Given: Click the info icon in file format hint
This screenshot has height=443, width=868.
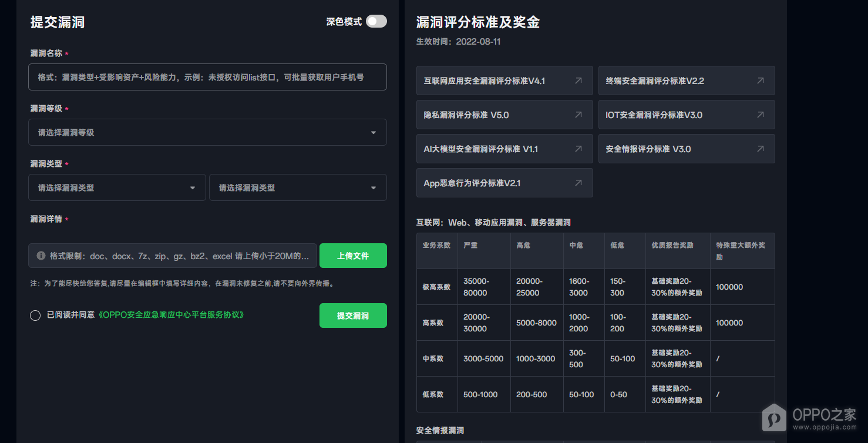Looking at the screenshot, I should coord(41,256).
